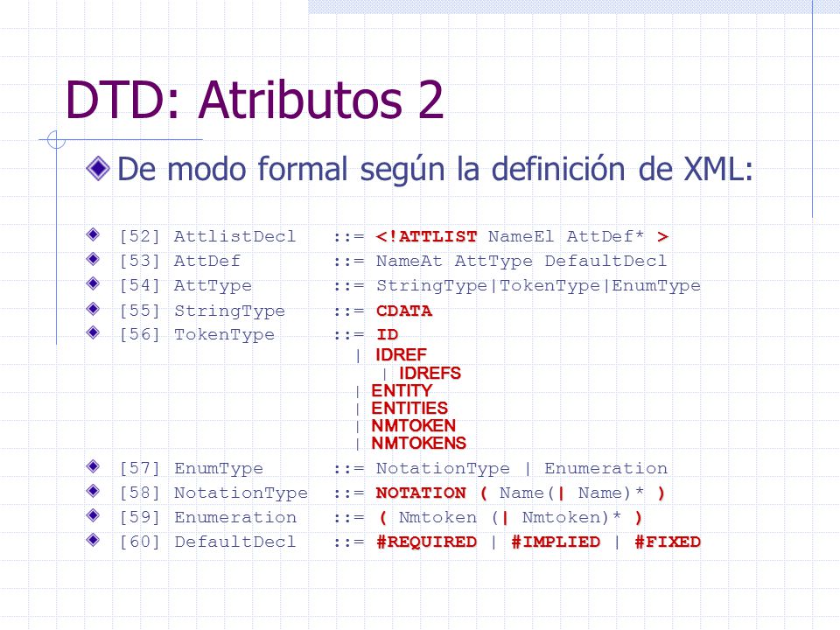Click the '[59]' rule number
840x630 pixels.
tap(140, 517)
